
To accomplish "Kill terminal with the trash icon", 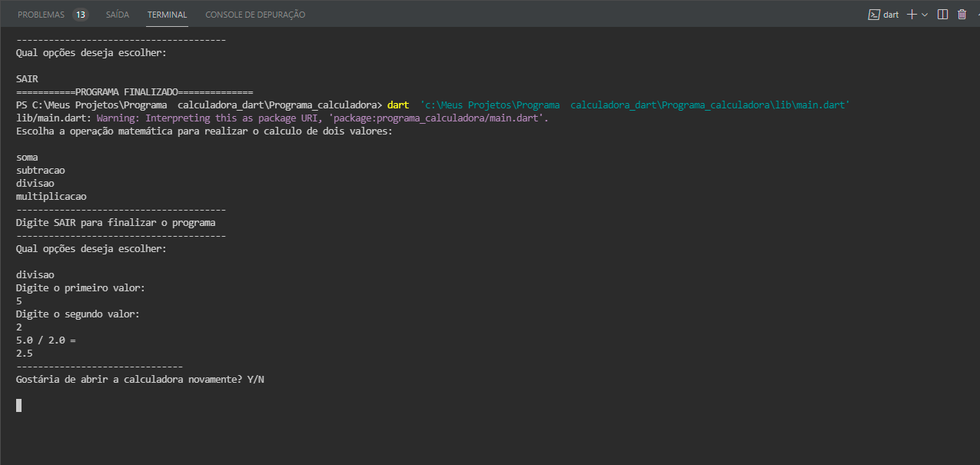I will coord(962,15).
